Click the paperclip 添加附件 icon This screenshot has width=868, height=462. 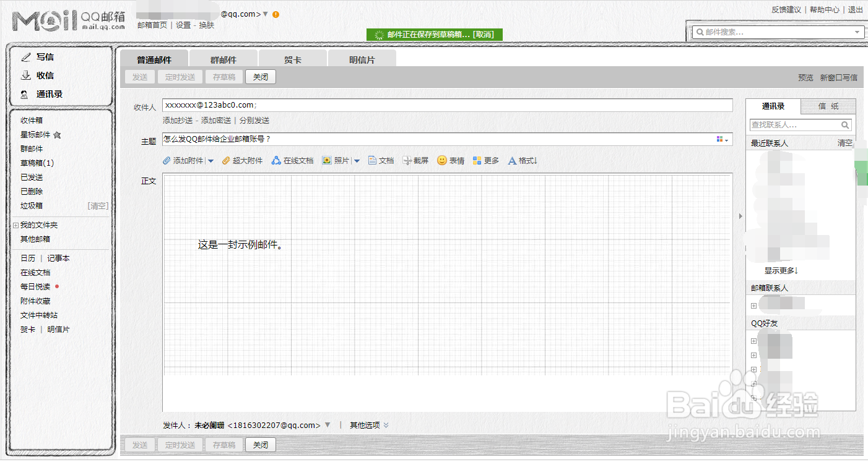tap(166, 161)
